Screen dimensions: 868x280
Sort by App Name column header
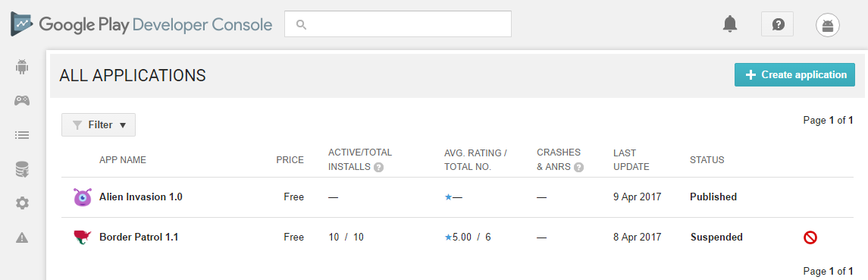pos(123,160)
